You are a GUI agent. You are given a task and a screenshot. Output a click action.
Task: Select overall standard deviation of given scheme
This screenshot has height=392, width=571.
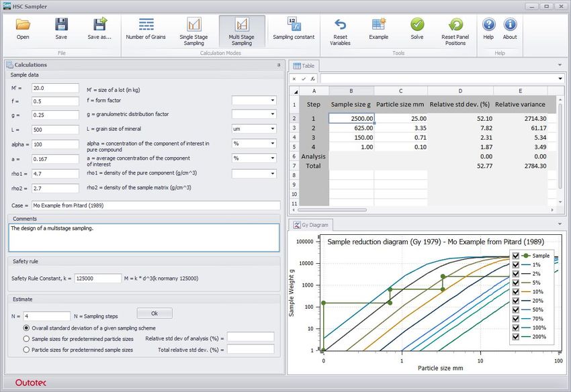(26, 328)
